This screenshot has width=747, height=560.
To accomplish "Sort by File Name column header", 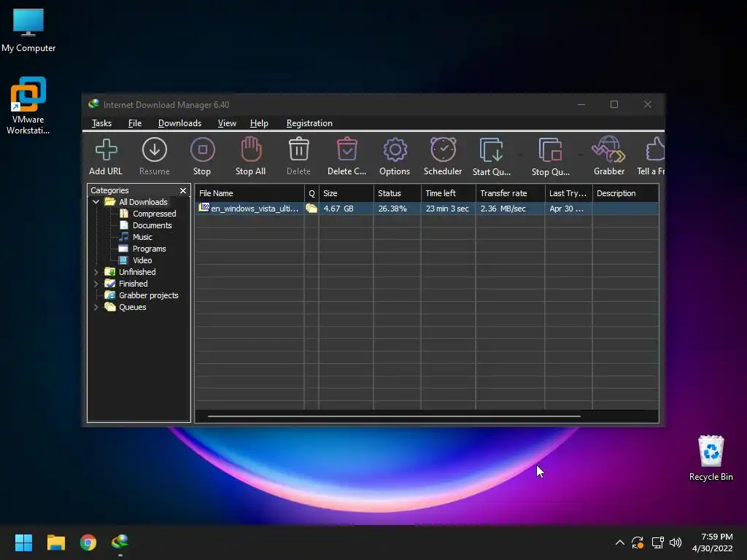I will coord(249,193).
